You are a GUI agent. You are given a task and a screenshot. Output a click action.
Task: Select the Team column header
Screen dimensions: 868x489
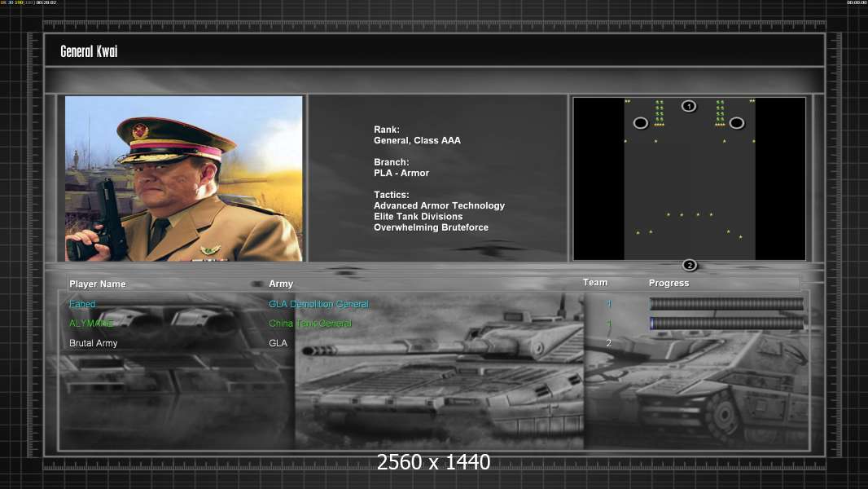[595, 282]
